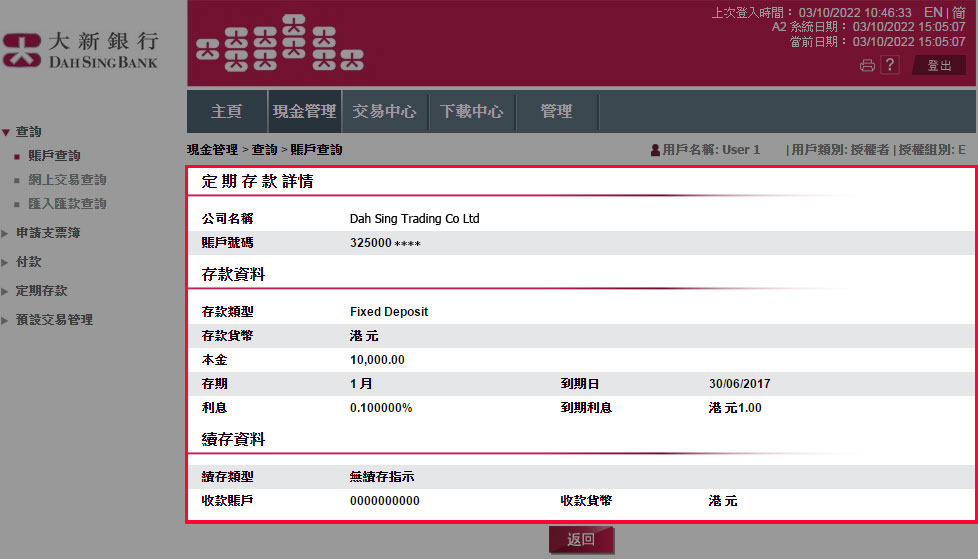
Task: Click the 續存資料 section heading
Action: click(x=233, y=439)
